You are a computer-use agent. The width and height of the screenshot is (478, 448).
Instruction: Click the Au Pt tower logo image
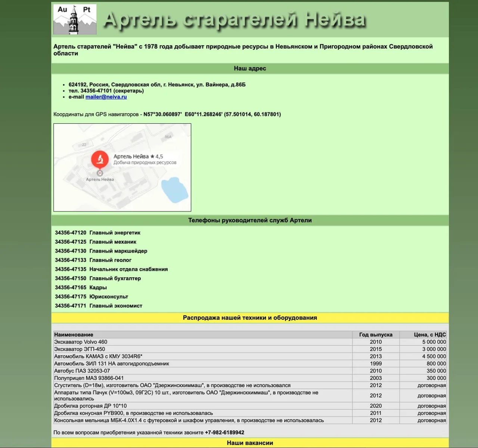pyautogui.click(x=75, y=19)
